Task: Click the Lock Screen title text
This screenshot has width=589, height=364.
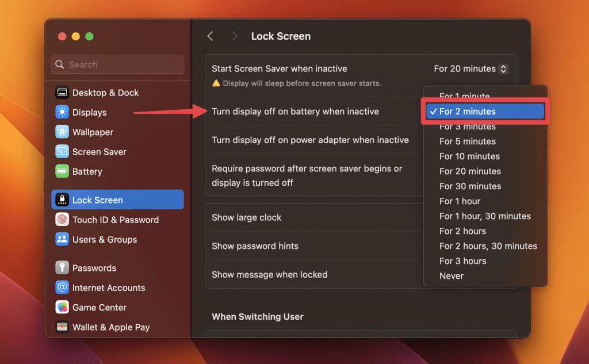Action: tap(281, 36)
